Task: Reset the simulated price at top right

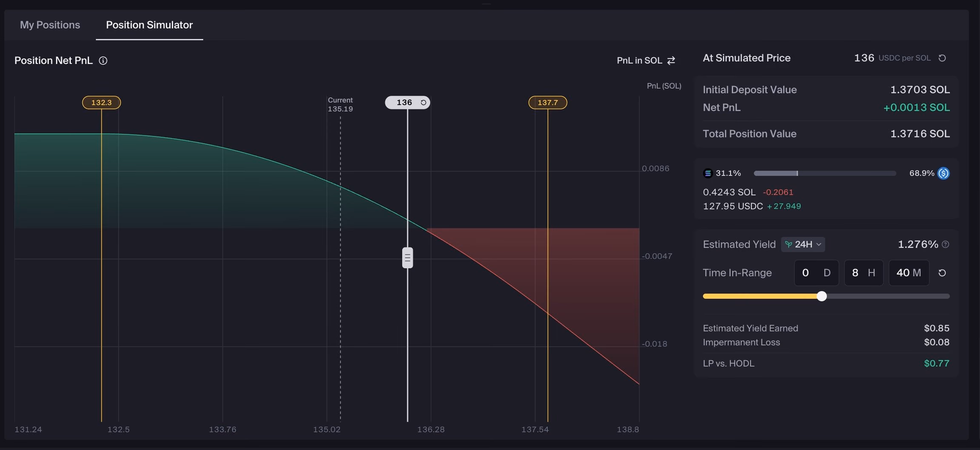Action: click(x=942, y=58)
